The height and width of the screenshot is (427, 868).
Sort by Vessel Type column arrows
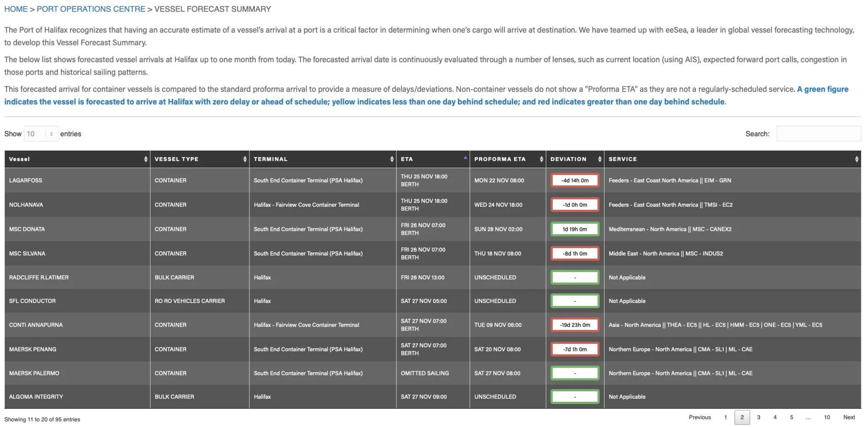click(x=245, y=159)
